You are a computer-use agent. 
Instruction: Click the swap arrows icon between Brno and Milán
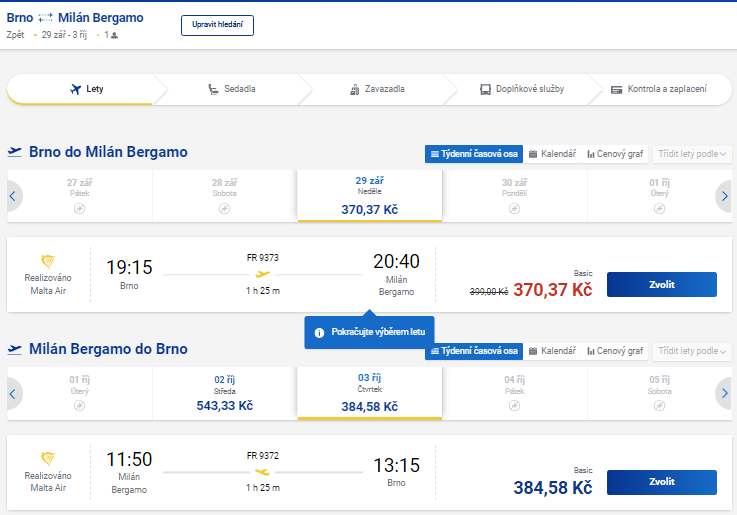coord(46,18)
